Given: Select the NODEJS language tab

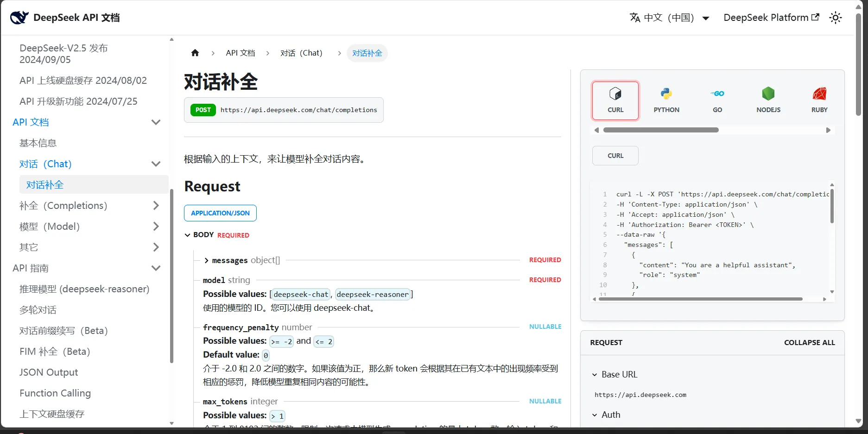Looking at the screenshot, I should pyautogui.click(x=768, y=101).
